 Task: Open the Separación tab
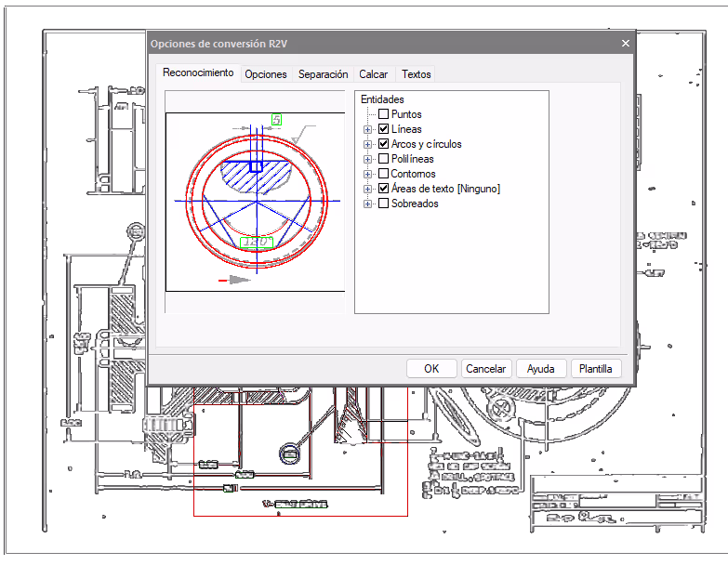324,74
